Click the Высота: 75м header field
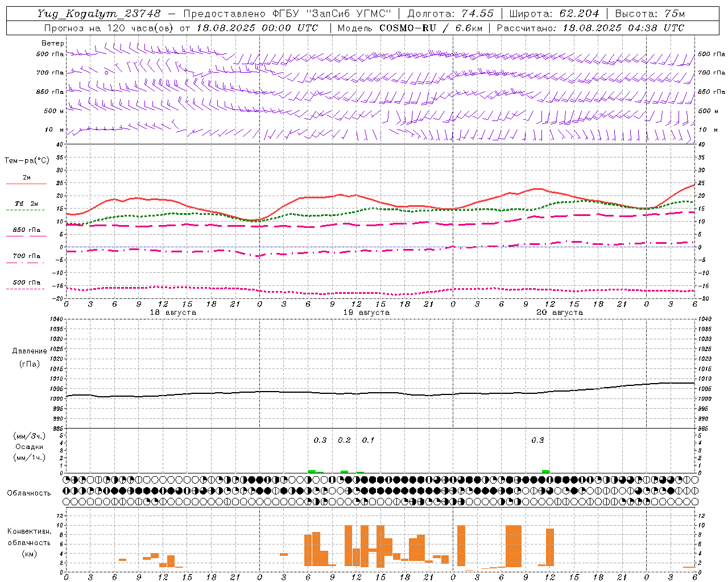Image resolution: width=728 pixels, height=582 pixels. pos(650,14)
